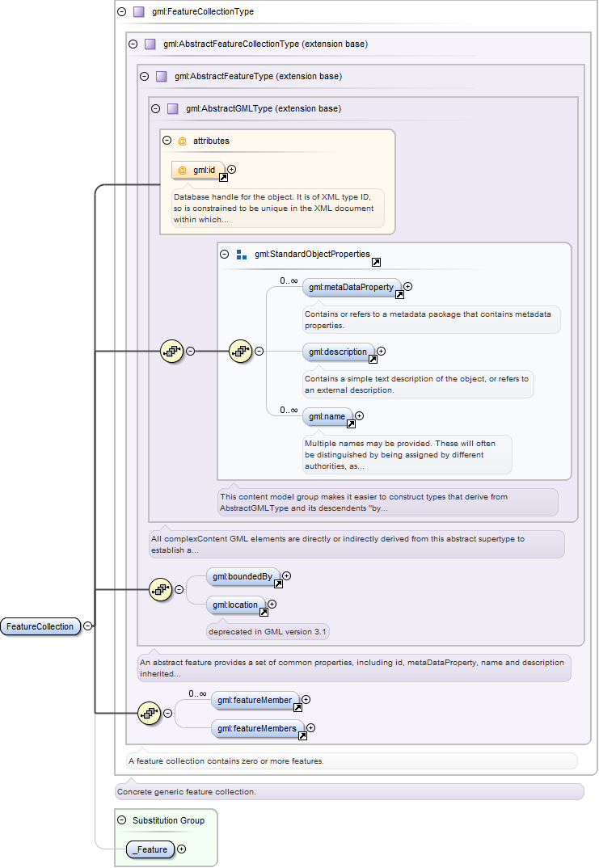Click gml:FeatureCollectionType complex type icon

tap(139, 11)
